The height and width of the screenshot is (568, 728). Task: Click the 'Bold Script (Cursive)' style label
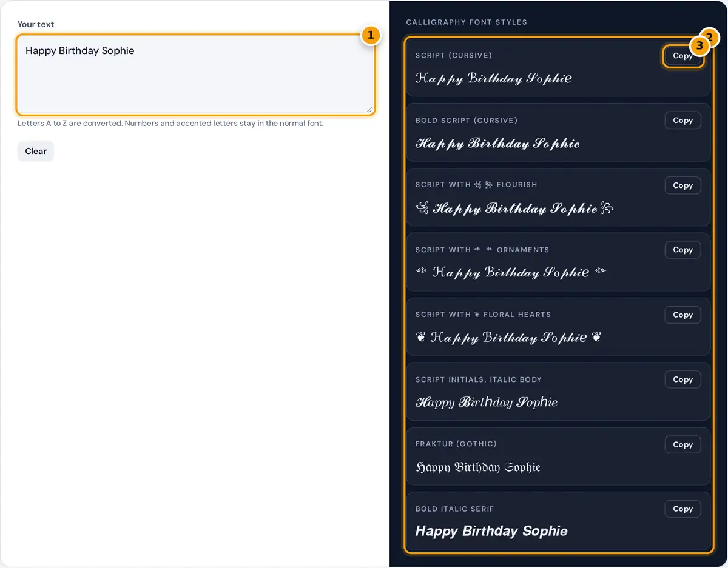point(467,121)
